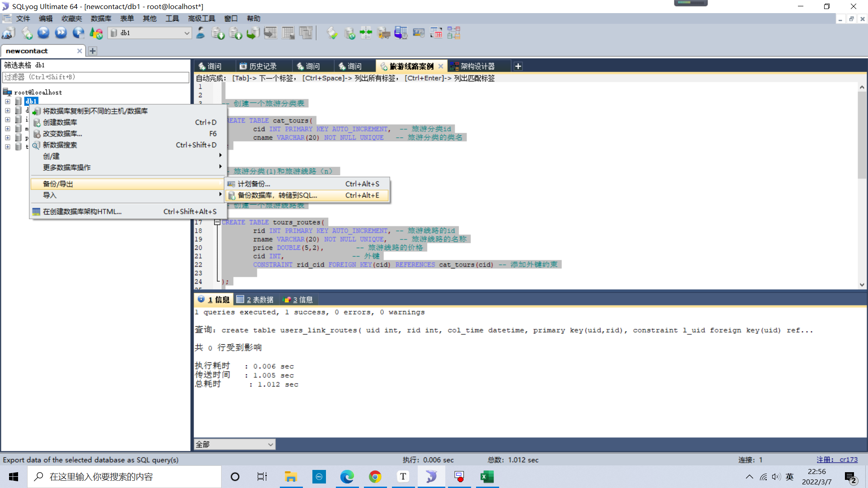Switch to the 2 表数据 result tab
Viewport: 868px width, 488px height.
255,300
